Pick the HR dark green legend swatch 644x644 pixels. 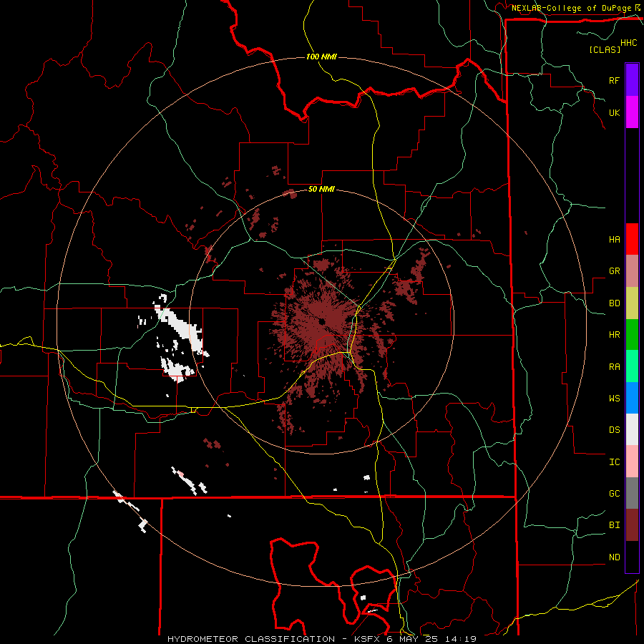coord(632,335)
